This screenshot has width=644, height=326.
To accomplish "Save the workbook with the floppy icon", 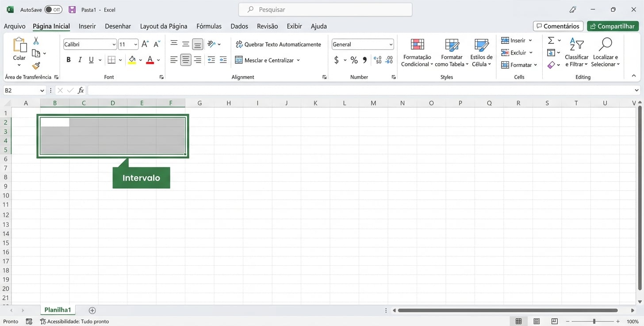I will coord(72,9).
